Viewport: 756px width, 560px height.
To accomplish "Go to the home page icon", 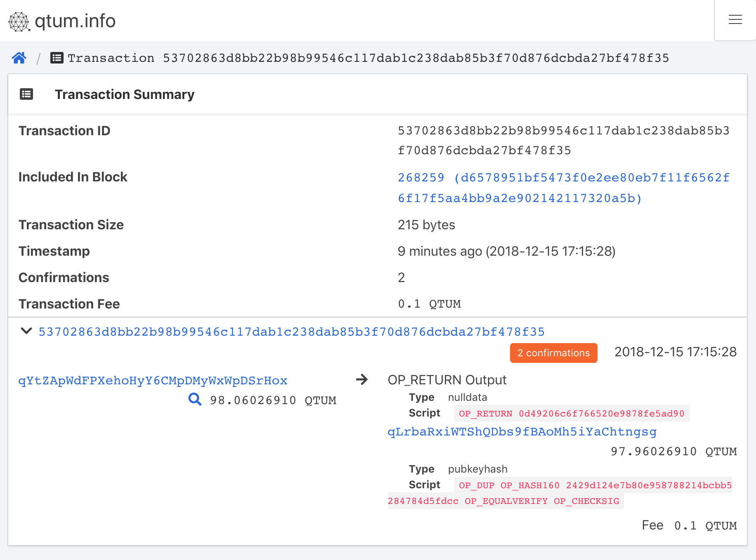I will click(19, 58).
